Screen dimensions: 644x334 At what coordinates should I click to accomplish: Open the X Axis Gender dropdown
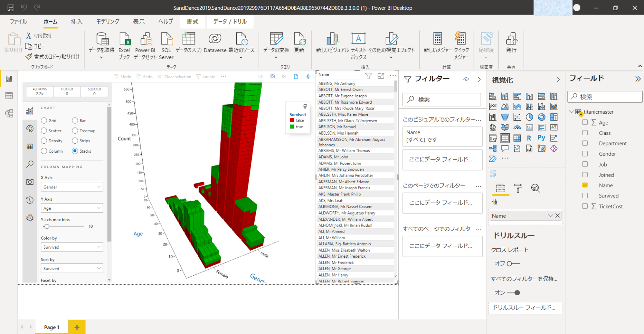[72, 187]
